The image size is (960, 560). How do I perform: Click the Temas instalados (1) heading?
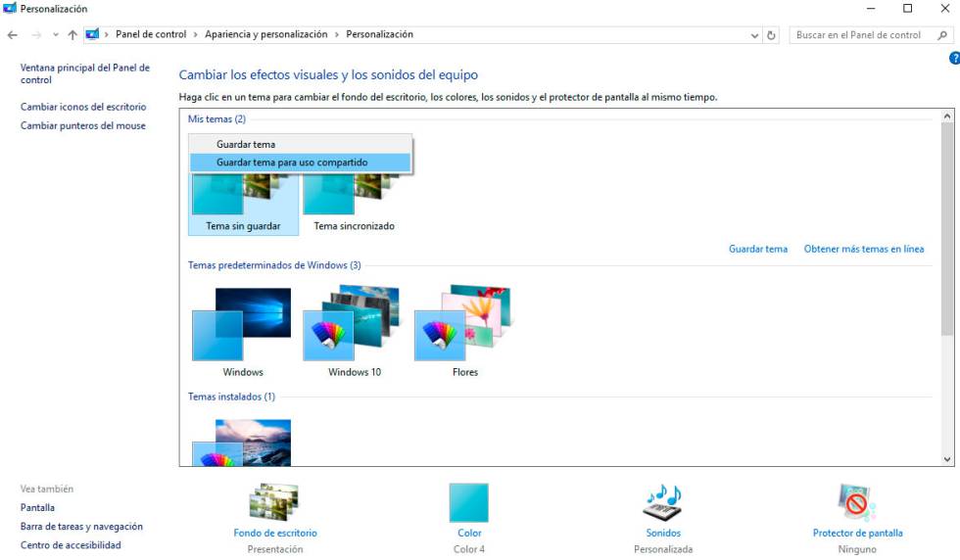click(231, 397)
